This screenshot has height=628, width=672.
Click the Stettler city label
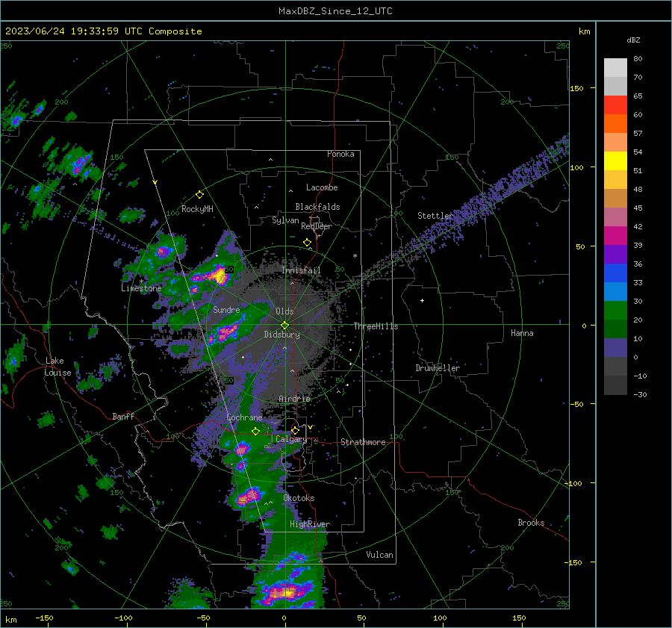tap(435, 216)
